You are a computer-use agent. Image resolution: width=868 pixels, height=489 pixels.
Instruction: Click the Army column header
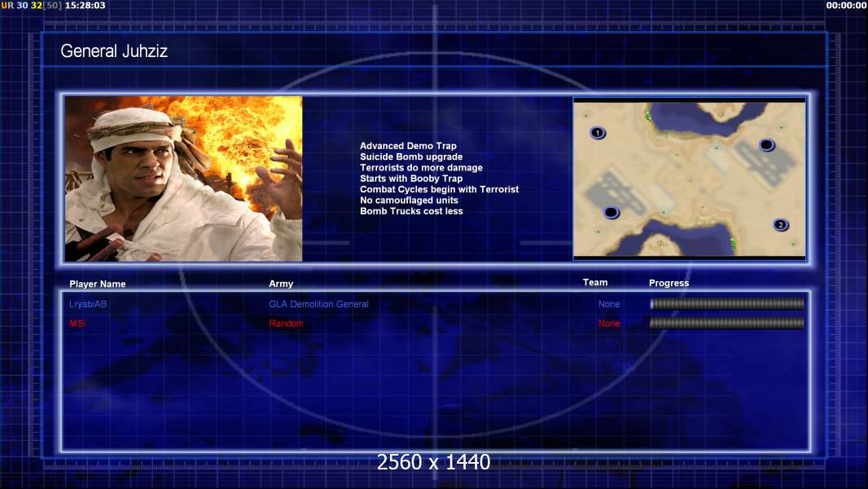[281, 284]
